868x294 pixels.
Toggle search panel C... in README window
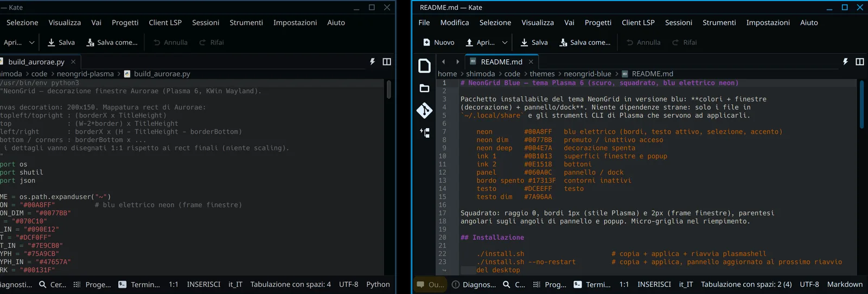pos(514,284)
